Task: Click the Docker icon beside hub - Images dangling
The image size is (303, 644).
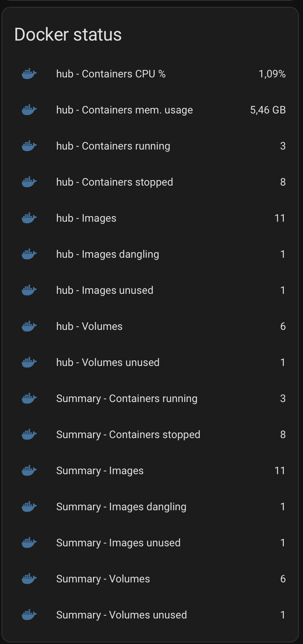Action: [x=29, y=254]
